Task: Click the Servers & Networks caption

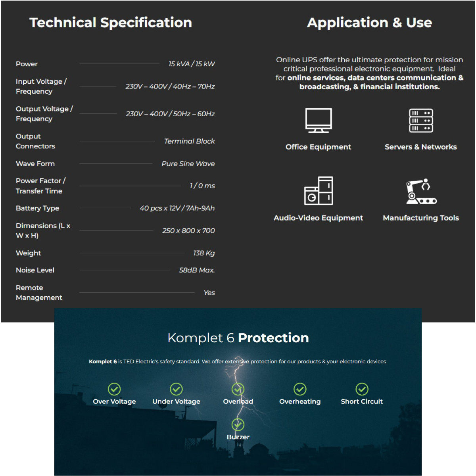Action: [x=421, y=147]
